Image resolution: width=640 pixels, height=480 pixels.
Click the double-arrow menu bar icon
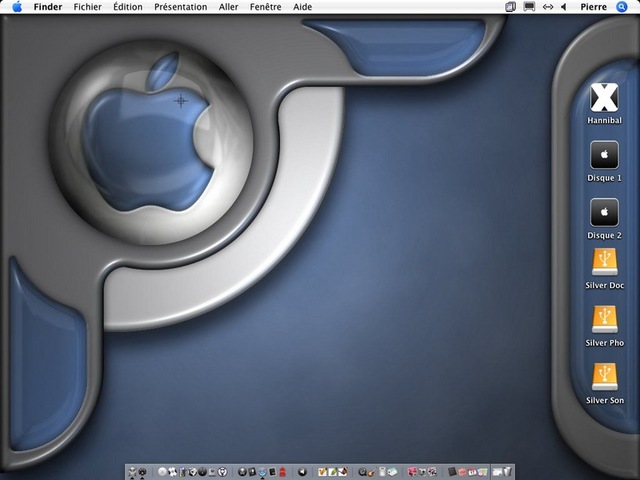coord(548,7)
